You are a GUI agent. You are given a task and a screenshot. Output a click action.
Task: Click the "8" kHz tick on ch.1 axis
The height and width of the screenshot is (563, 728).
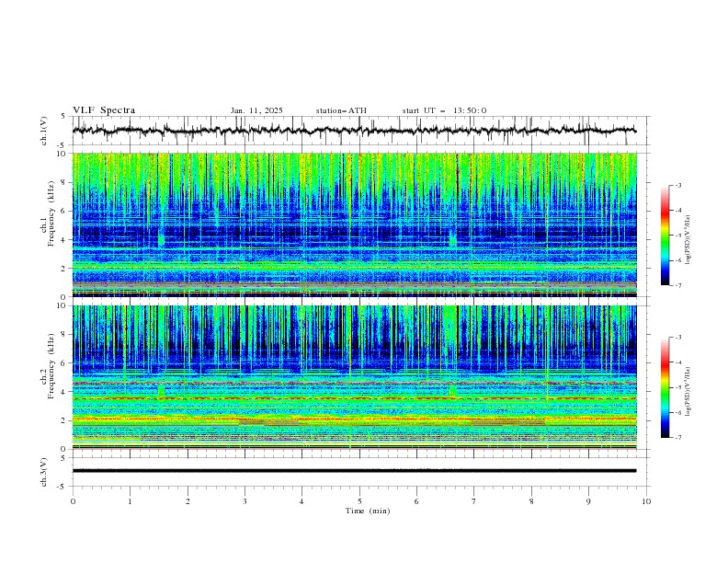pos(64,182)
